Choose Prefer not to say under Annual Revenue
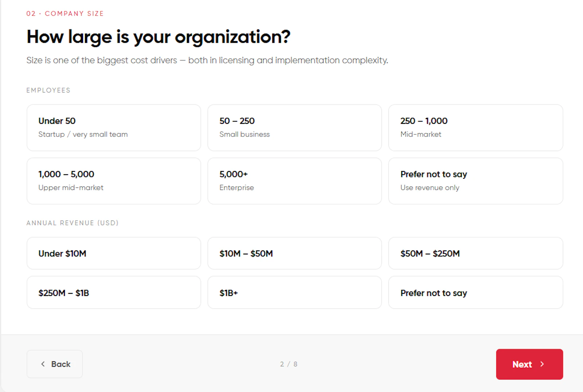 click(476, 292)
